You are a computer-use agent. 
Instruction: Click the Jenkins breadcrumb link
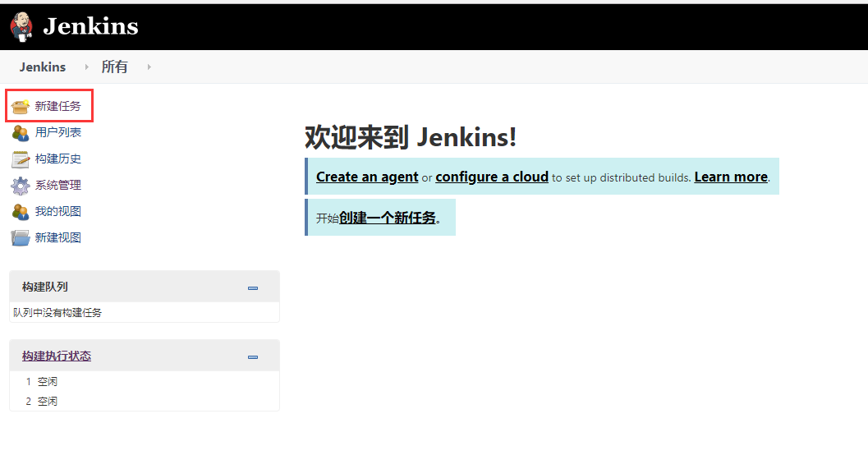click(43, 67)
